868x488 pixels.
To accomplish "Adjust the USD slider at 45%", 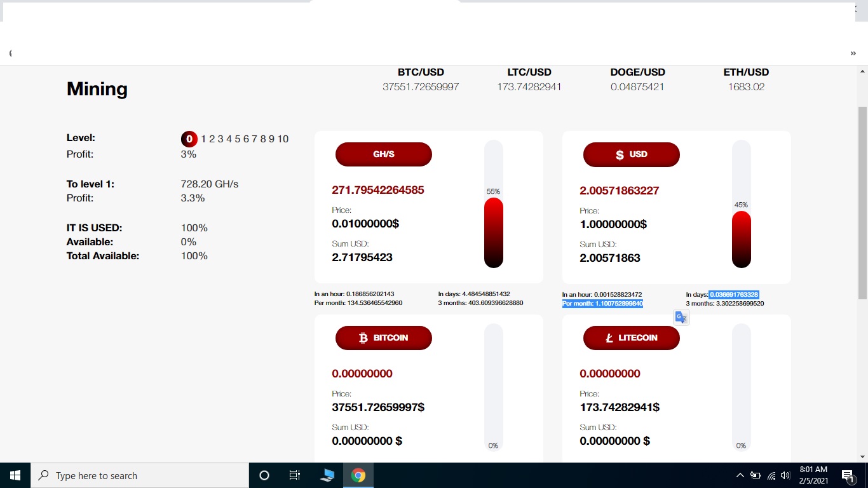I will [x=742, y=204].
